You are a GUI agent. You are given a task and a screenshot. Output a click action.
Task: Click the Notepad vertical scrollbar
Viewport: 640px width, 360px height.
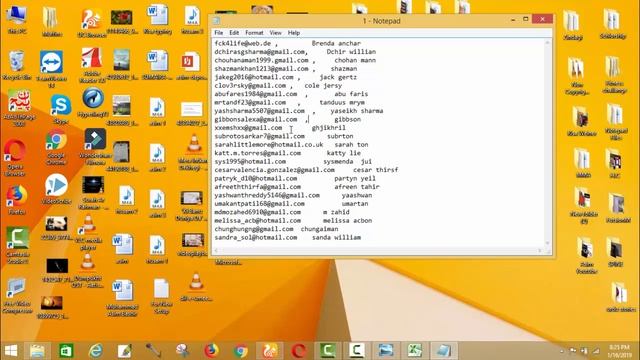click(548, 143)
